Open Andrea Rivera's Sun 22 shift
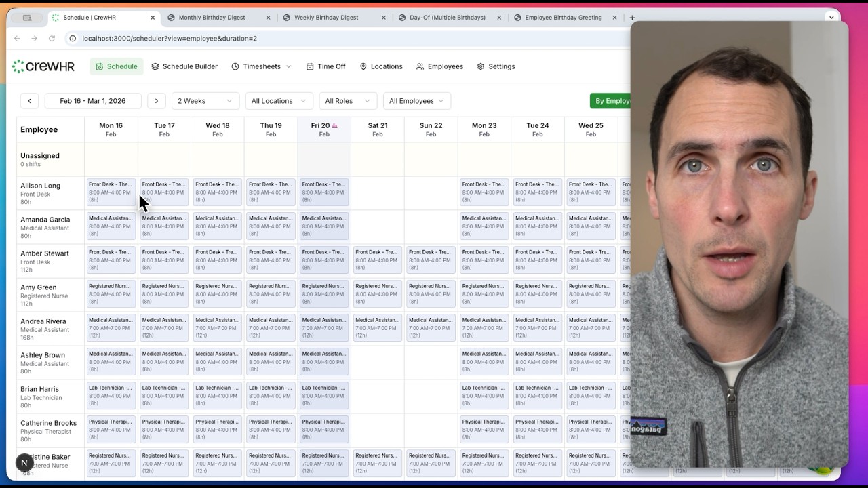This screenshot has width=868, height=488. tap(431, 328)
